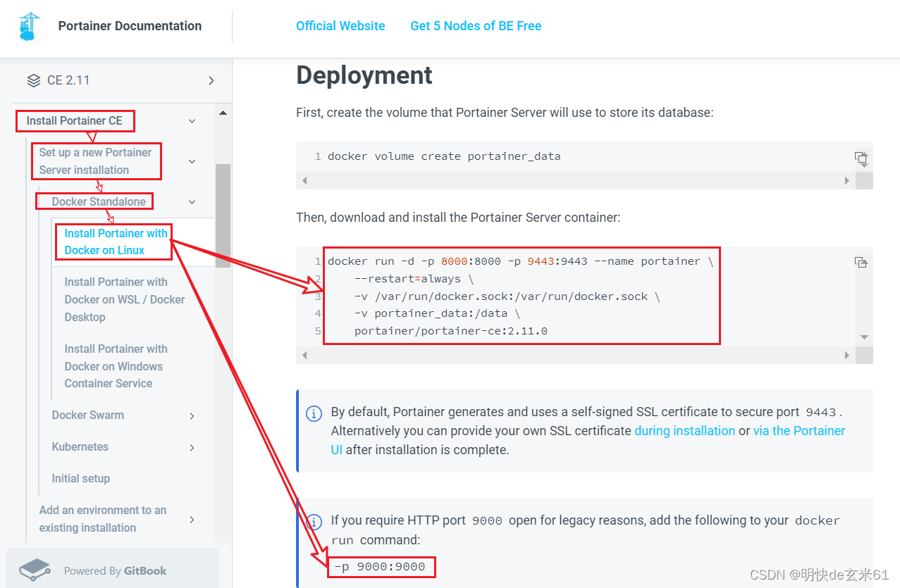Screen dimensions: 900x588
Task: Expand Add an environment to existing installation
Action: pyautogui.click(x=192, y=520)
